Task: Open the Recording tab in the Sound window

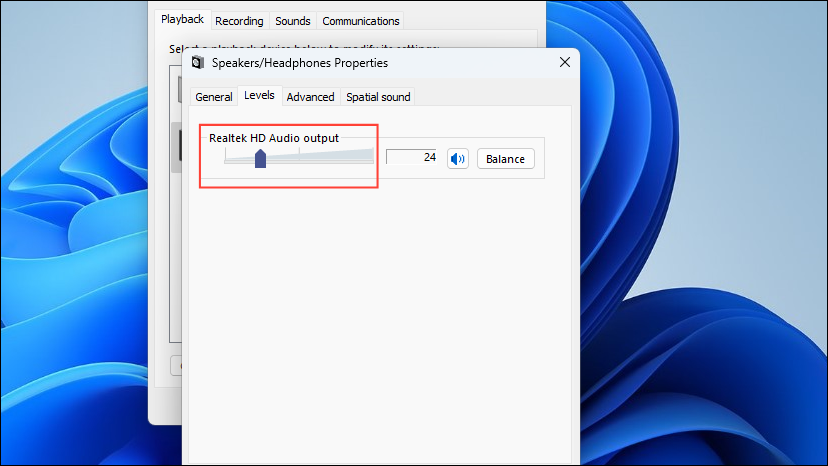Action: coord(239,21)
